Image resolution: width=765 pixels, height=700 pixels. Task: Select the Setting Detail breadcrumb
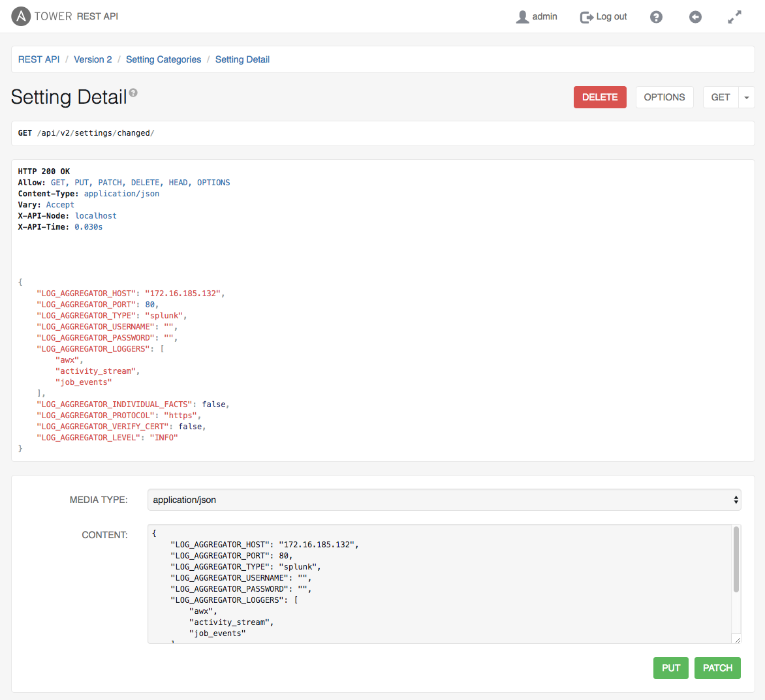(242, 59)
